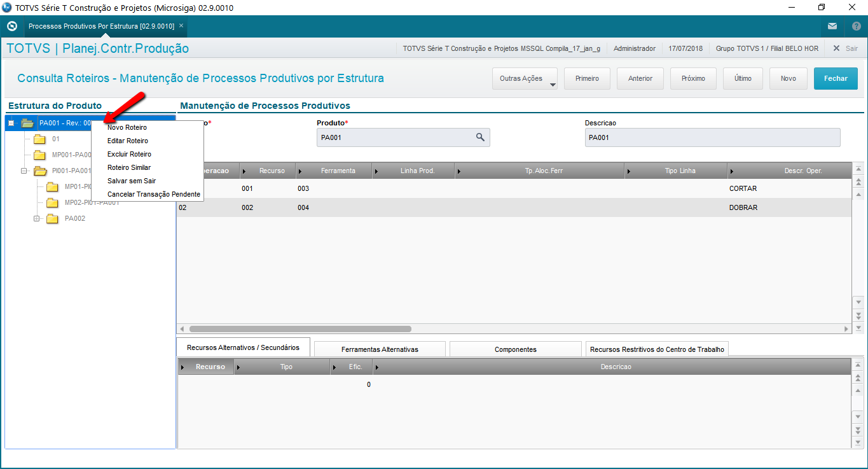Screen dimensions: 868x469
Task: Click the Anterior button
Action: coord(640,78)
